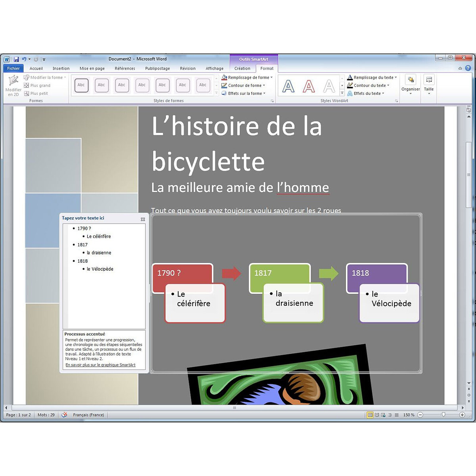Select the red outlined WordArt letter style
The image size is (476, 476).
pos(309,86)
